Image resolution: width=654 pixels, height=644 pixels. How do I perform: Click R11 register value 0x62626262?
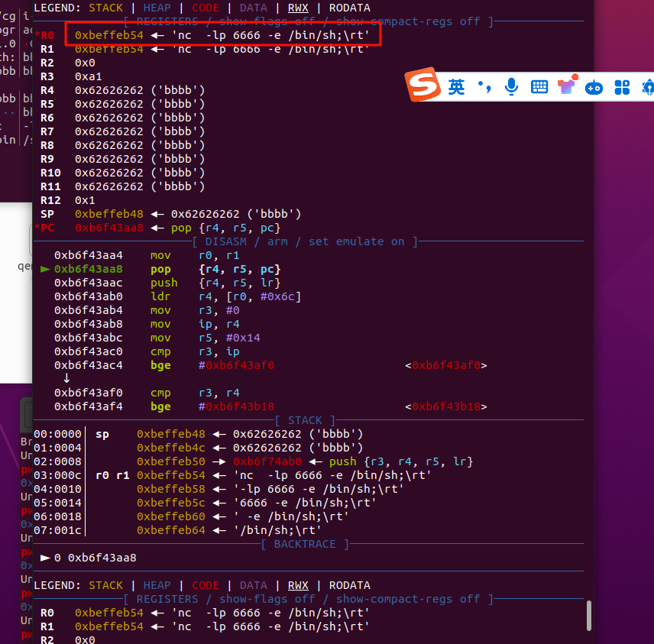108,187
